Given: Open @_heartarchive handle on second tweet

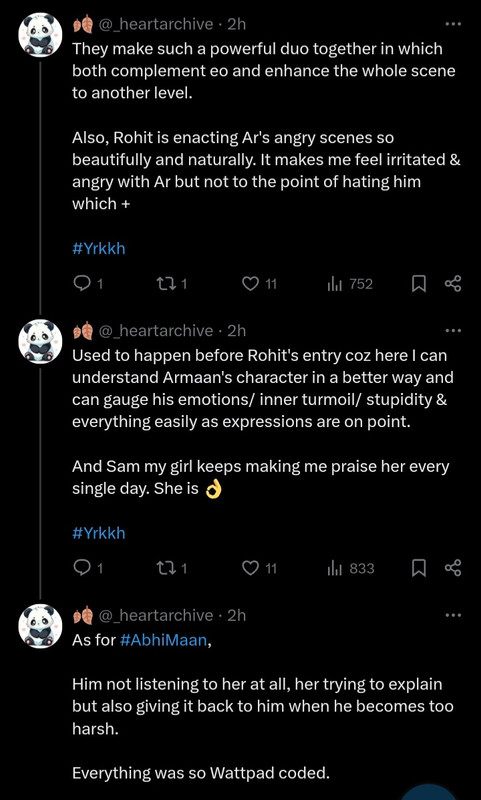Looking at the screenshot, I should coord(156,331).
